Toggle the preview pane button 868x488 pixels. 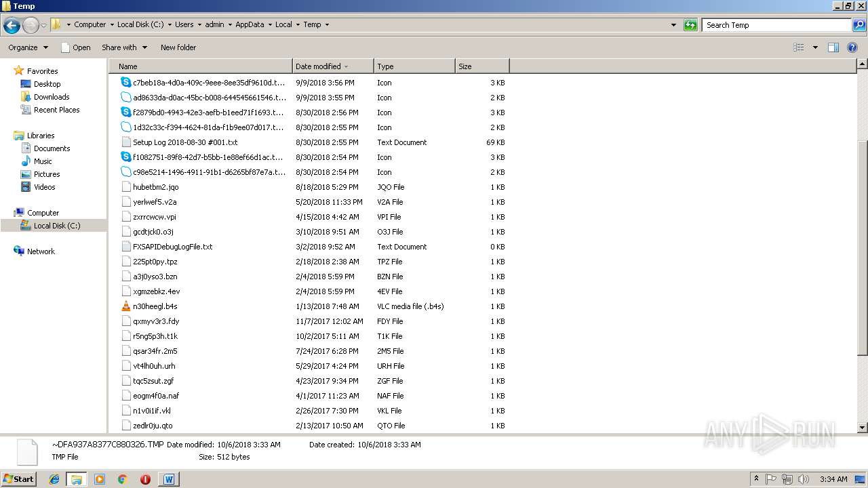pos(833,47)
